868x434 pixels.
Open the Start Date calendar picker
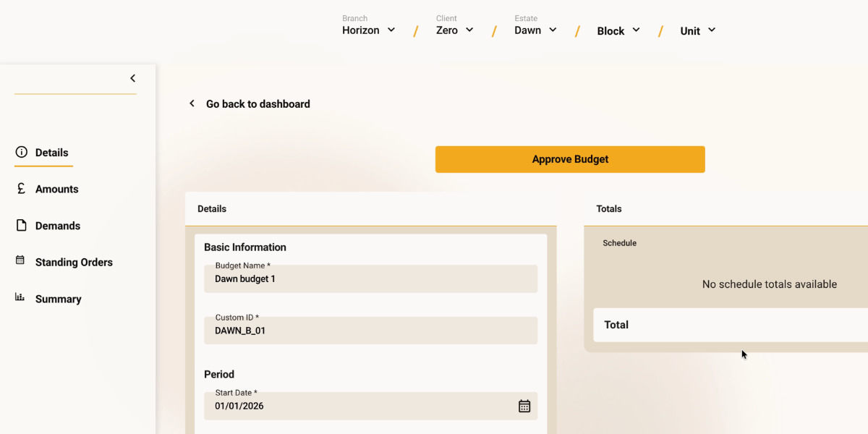coord(524,406)
